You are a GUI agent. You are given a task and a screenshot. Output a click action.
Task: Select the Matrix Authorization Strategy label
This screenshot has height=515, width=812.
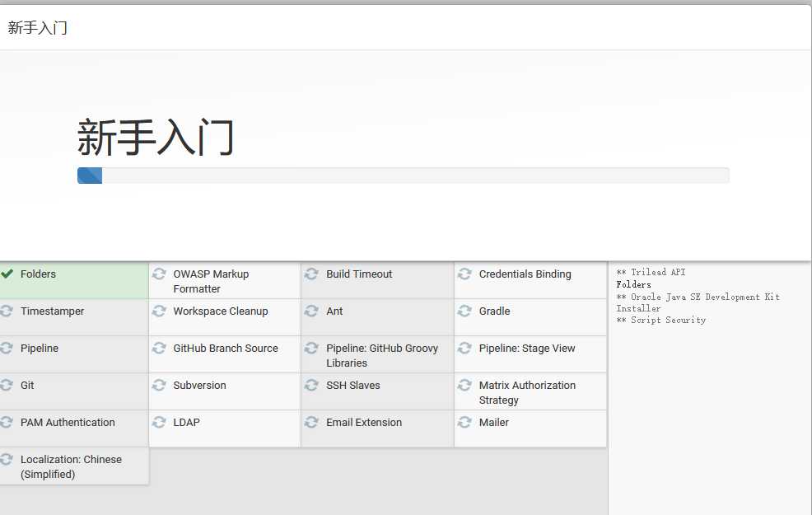[x=527, y=393]
